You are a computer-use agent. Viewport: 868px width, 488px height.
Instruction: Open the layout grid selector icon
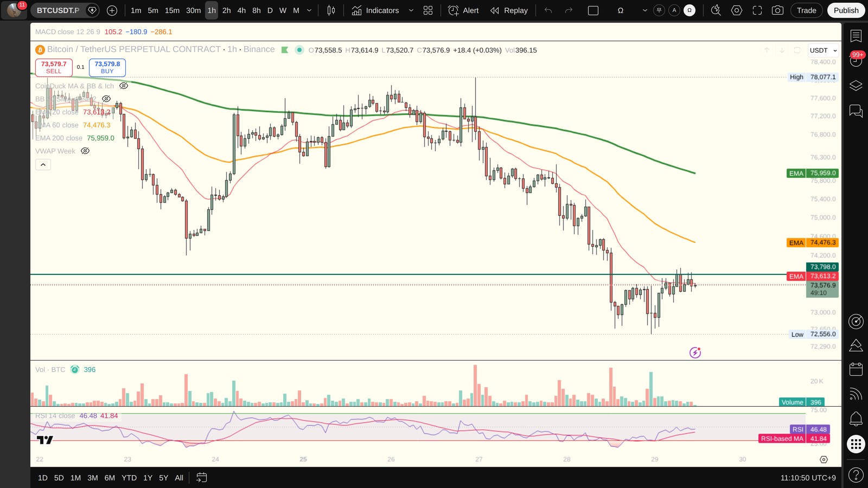[428, 10]
